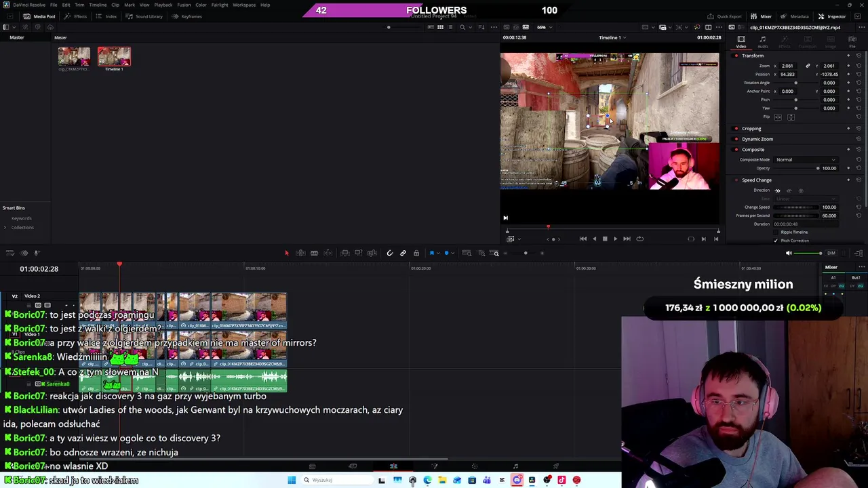Switch to the Inspector Video tab
This screenshot has height=488, width=868.
click(741, 42)
